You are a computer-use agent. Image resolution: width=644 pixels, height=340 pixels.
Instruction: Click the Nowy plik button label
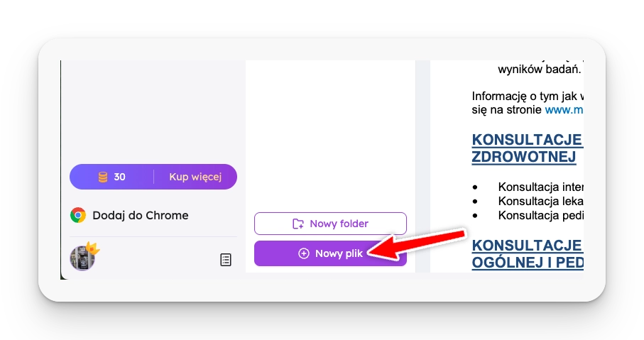click(339, 253)
